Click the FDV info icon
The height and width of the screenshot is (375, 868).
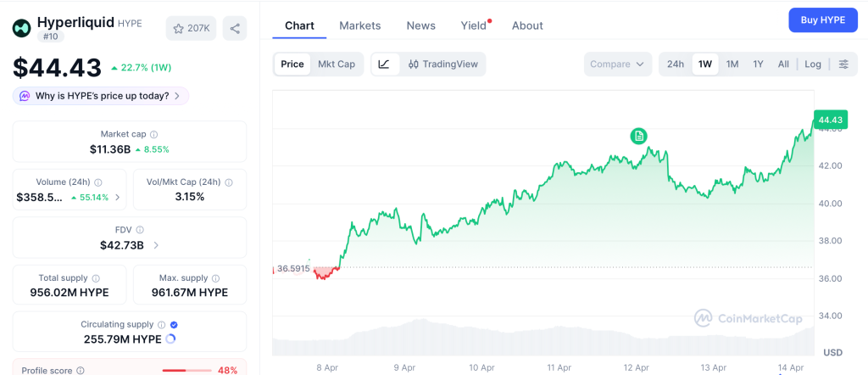[x=140, y=230]
